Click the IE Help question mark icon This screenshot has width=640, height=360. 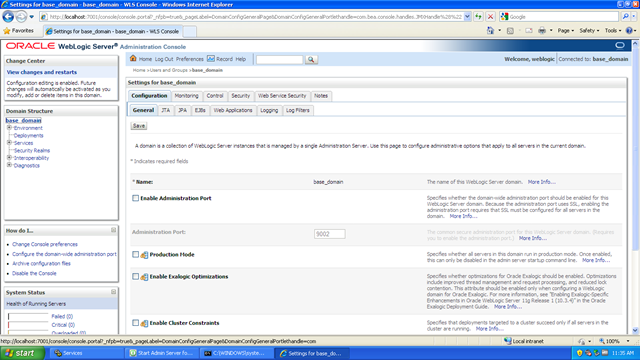tap(629, 31)
